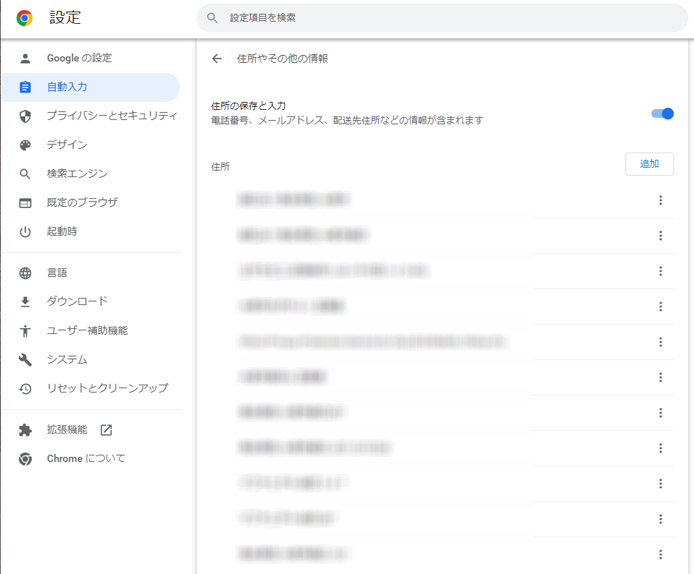Click the palette icon for デザイン
The image size is (694, 574).
coord(25,145)
